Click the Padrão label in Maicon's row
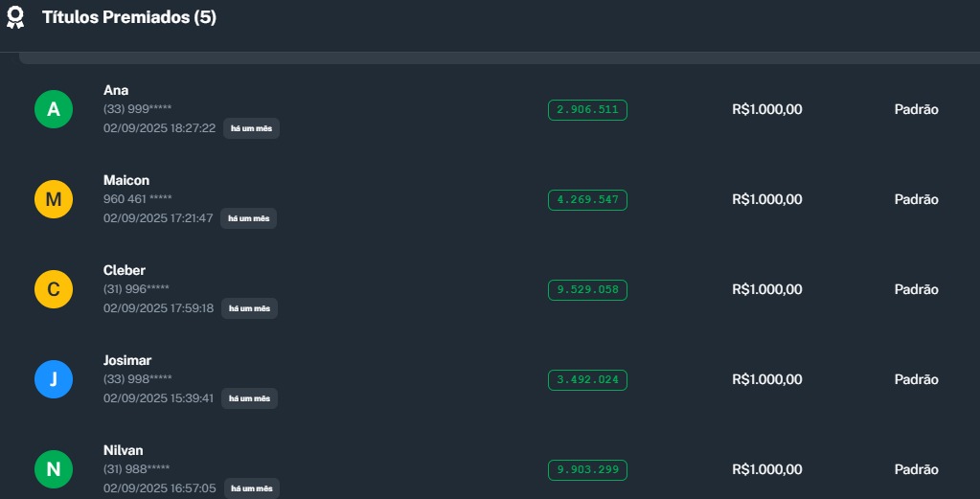This screenshot has width=980, height=499. tap(916, 199)
